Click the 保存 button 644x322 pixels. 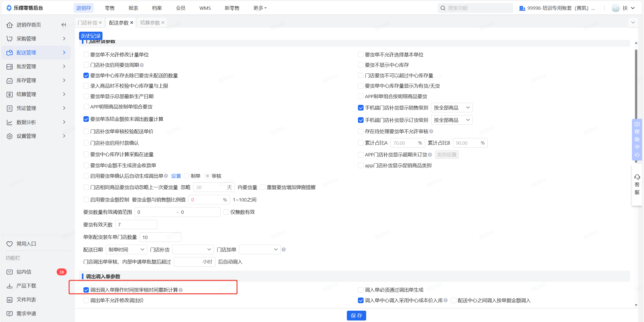click(356, 316)
